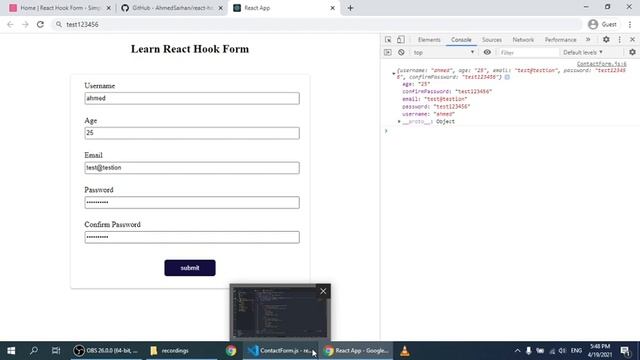
Task: Show hidden system tray icons
Action: [517, 351]
